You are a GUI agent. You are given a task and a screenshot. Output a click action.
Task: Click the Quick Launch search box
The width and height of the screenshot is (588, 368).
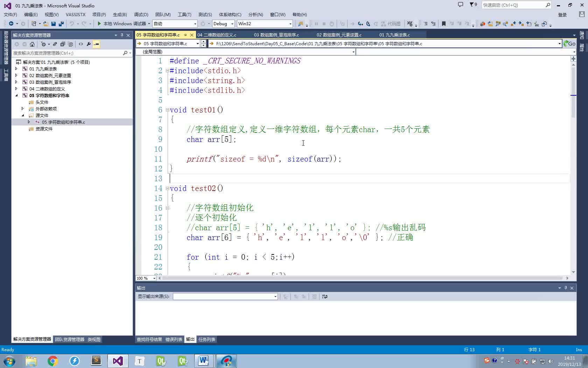point(516,5)
